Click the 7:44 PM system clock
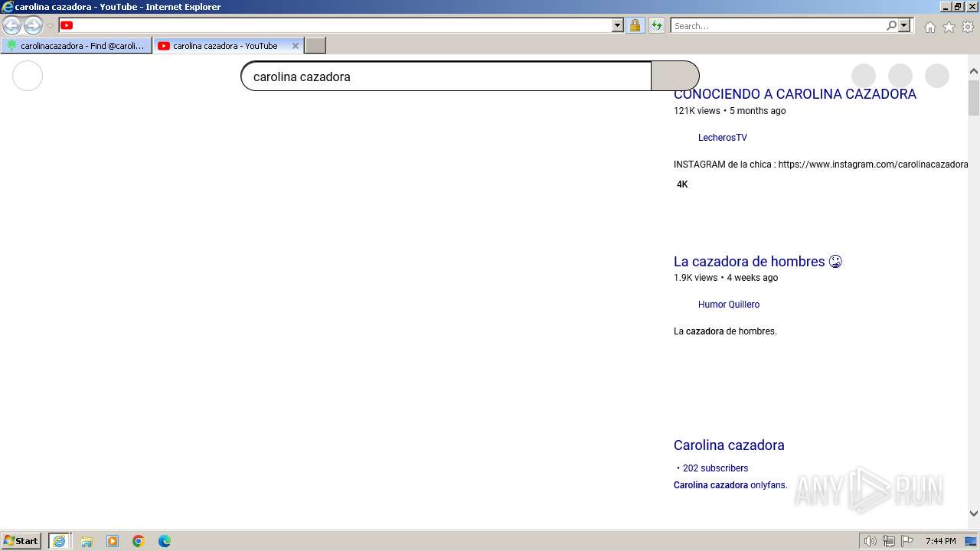This screenshot has width=980, height=551. pos(940,541)
